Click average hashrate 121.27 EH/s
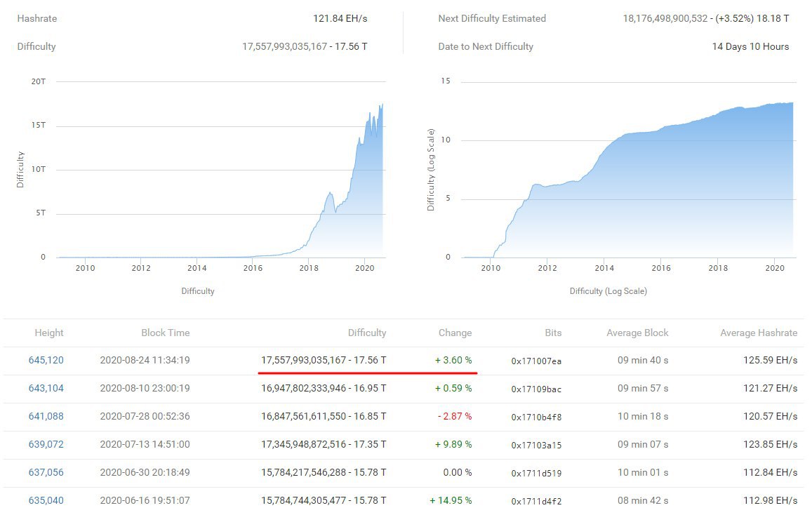Image resolution: width=812 pixels, height=515 pixels. 770,388
